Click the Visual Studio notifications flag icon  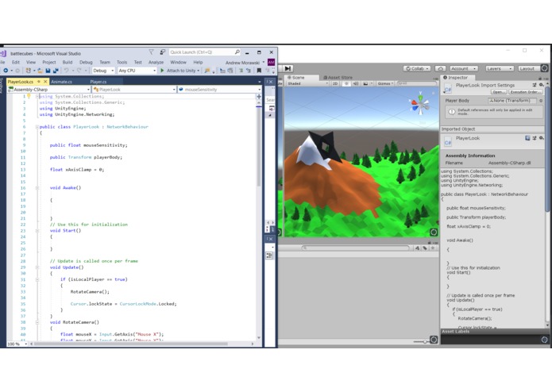click(151, 52)
